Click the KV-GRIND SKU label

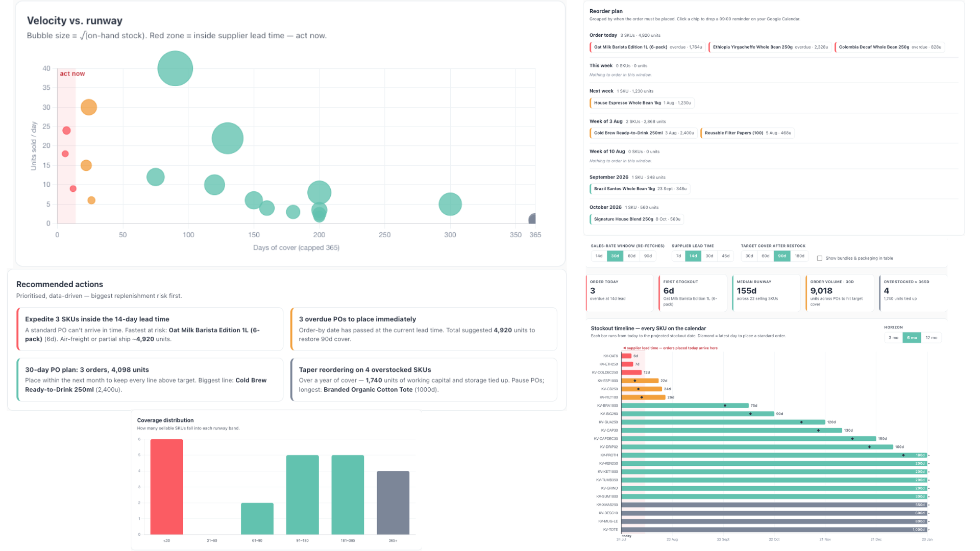609,488
